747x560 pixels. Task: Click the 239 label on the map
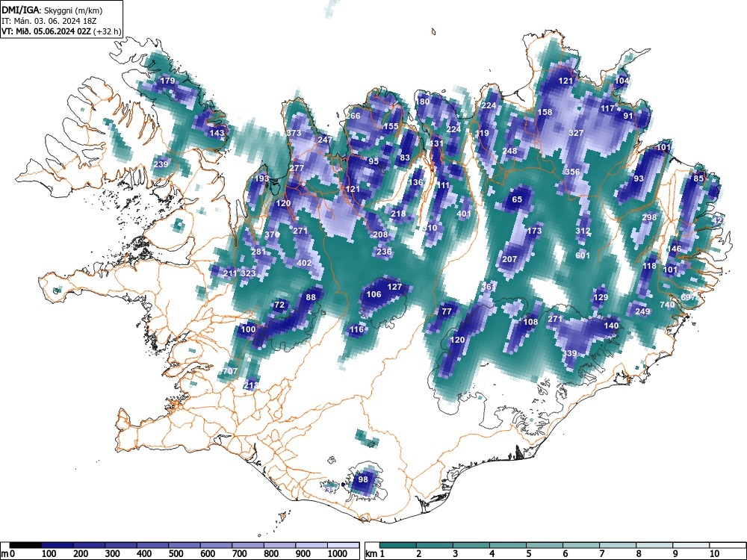point(161,164)
